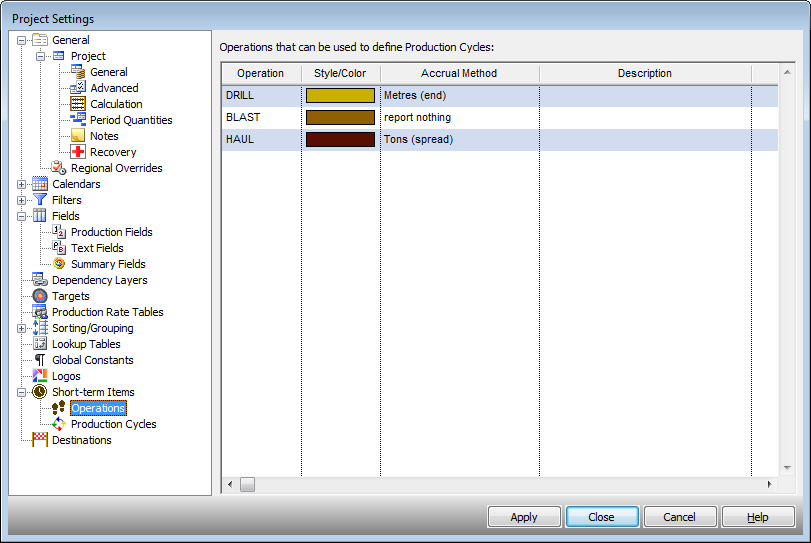Screen dimensions: 811x543
Task: Open the Lookup Tables item
Action: pyautogui.click(x=86, y=344)
